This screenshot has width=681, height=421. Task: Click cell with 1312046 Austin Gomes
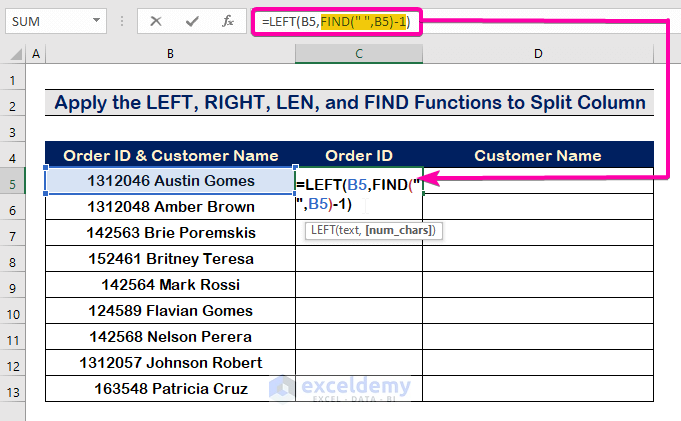coord(170,181)
